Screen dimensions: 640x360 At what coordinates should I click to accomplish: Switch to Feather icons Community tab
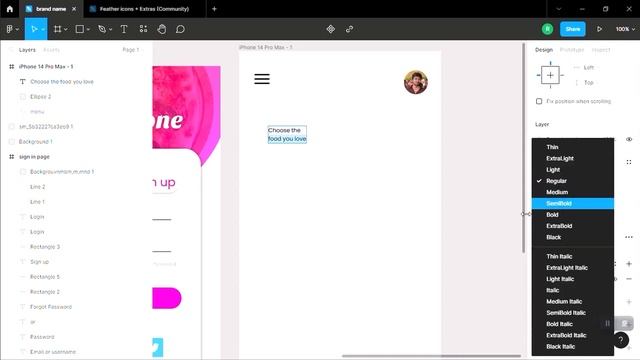coord(144,9)
